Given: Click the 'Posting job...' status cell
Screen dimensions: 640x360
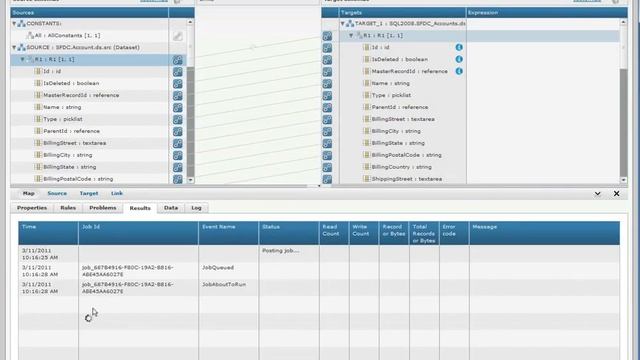Looking at the screenshot, I should click(x=289, y=254).
